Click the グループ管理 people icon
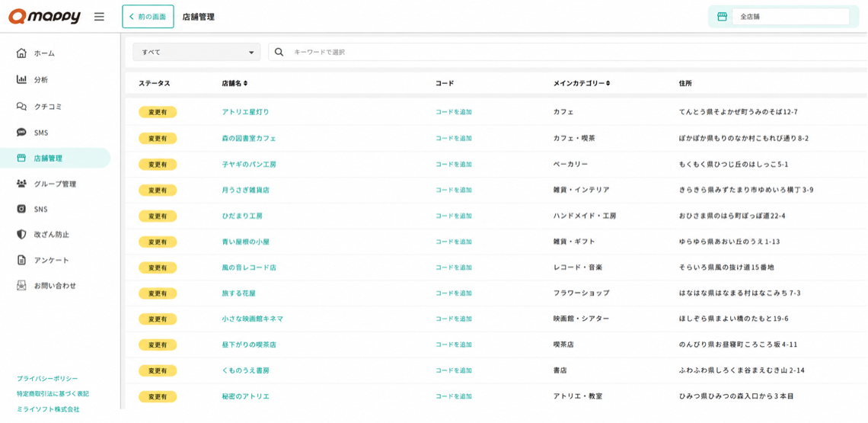The height and width of the screenshot is (423, 868). [x=21, y=184]
